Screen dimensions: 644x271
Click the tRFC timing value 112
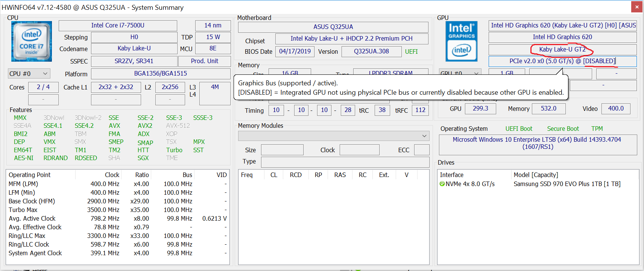click(x=421, y=110)
